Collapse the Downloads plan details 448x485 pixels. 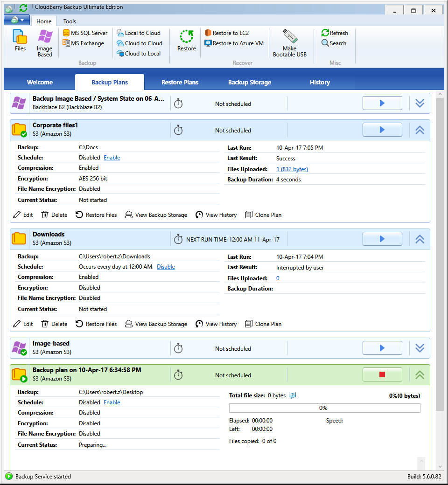pyautogui.click(x=420, y=239)
